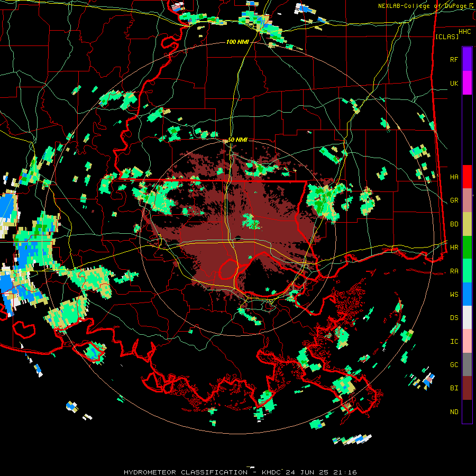Click the gray GC legend swatch

tap(467, 364)
